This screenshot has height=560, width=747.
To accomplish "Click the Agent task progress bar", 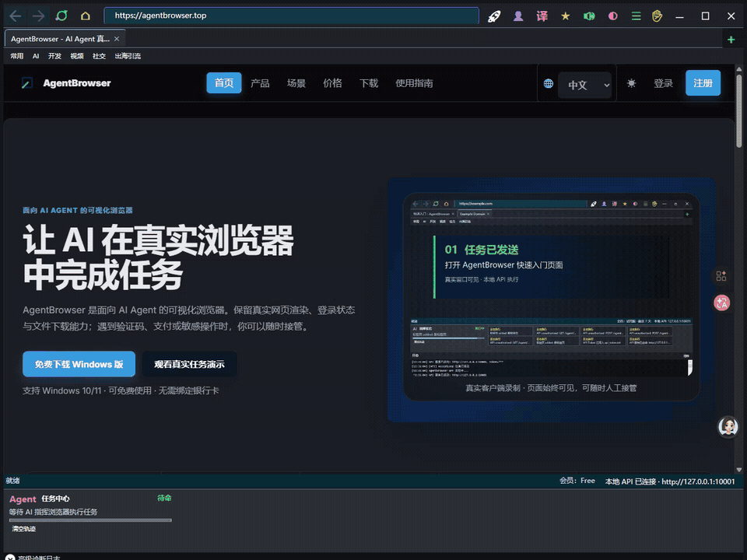I will [90, 520].
